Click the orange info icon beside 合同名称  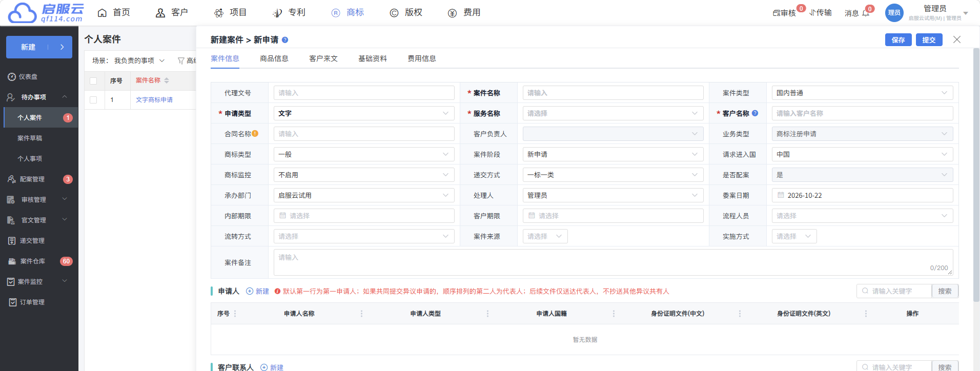[255, 134]
